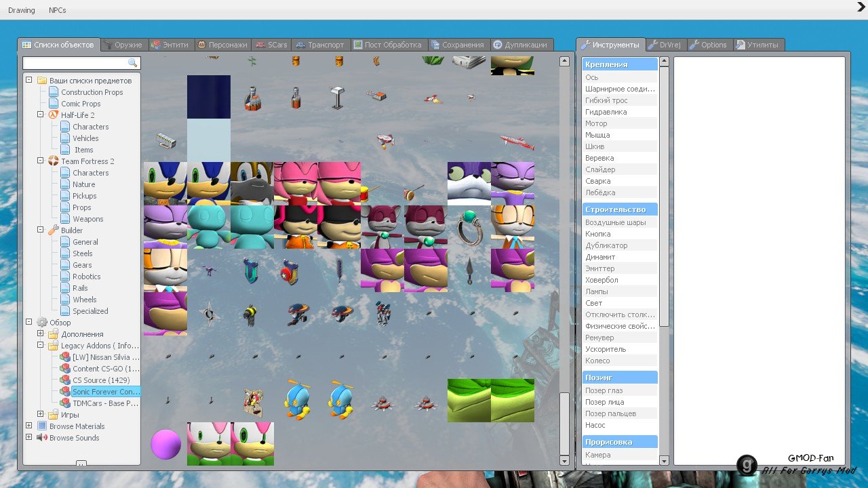The image size is (868, 488).
Task: Pick the cream rabbit model with blue tie
Action: point(513,227)
